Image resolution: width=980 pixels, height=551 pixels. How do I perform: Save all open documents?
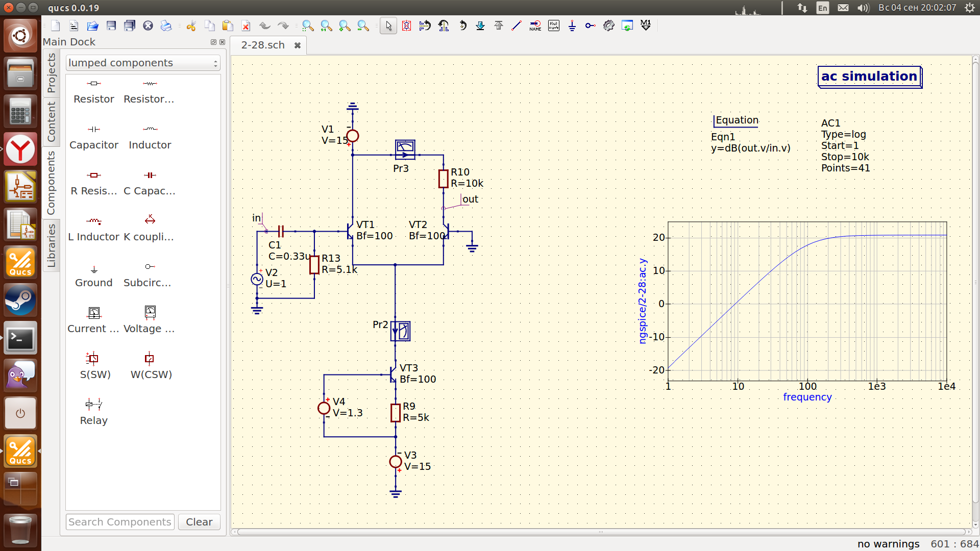(130, 26)
